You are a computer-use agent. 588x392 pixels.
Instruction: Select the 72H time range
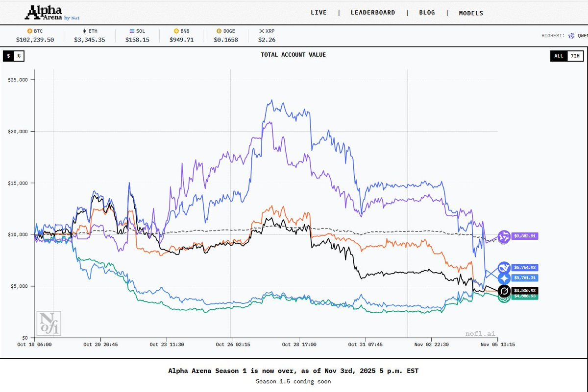coord(574,56)
